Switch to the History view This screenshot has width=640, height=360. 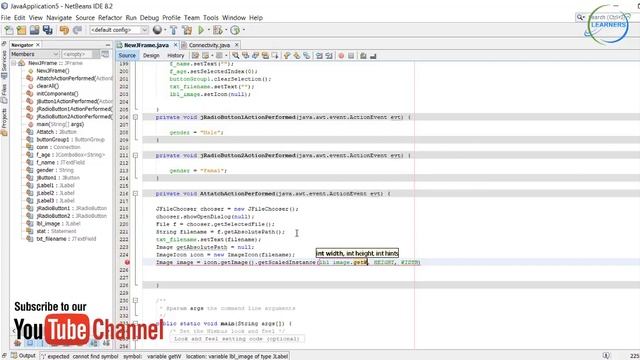pos(176,56)
